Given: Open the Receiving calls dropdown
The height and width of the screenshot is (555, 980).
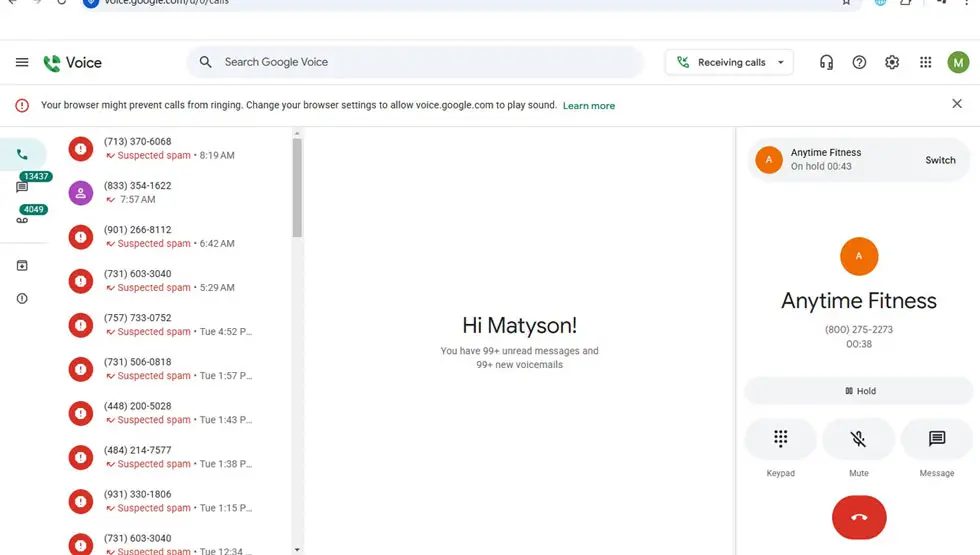Looking at the screenshot, I should (729, 62).
